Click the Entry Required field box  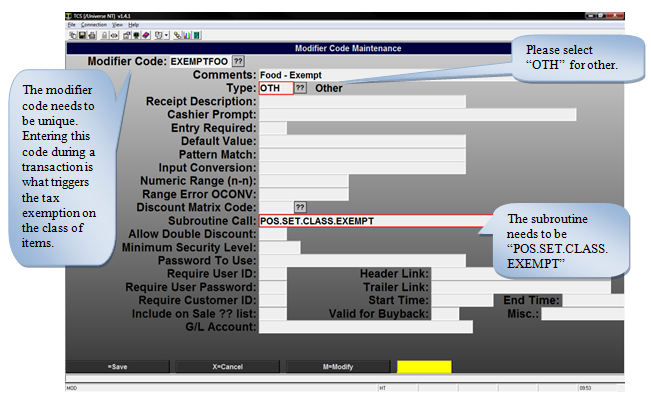pos(272,128)
